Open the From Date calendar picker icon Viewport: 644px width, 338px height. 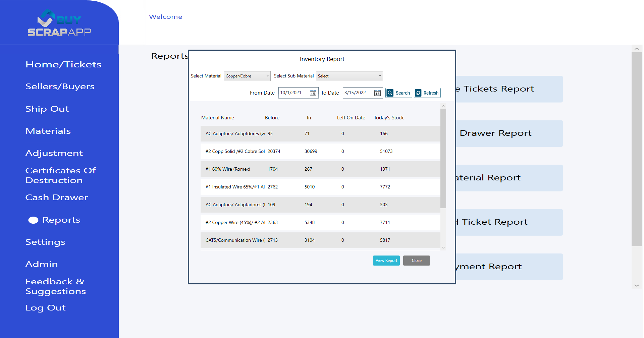(313, 93)
